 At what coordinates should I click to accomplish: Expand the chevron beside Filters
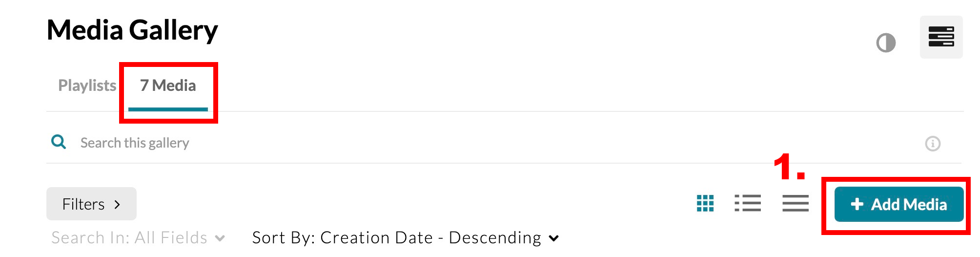[117, 204]
